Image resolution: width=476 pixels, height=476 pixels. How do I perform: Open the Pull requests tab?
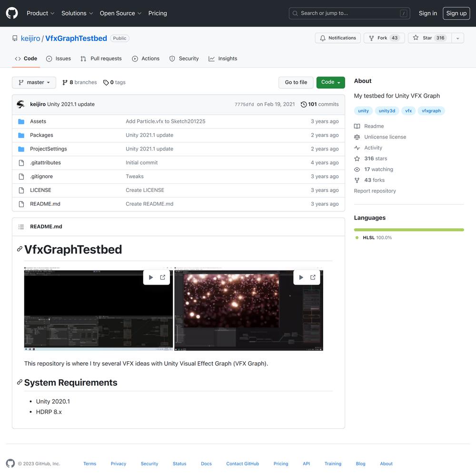point(101,59)
